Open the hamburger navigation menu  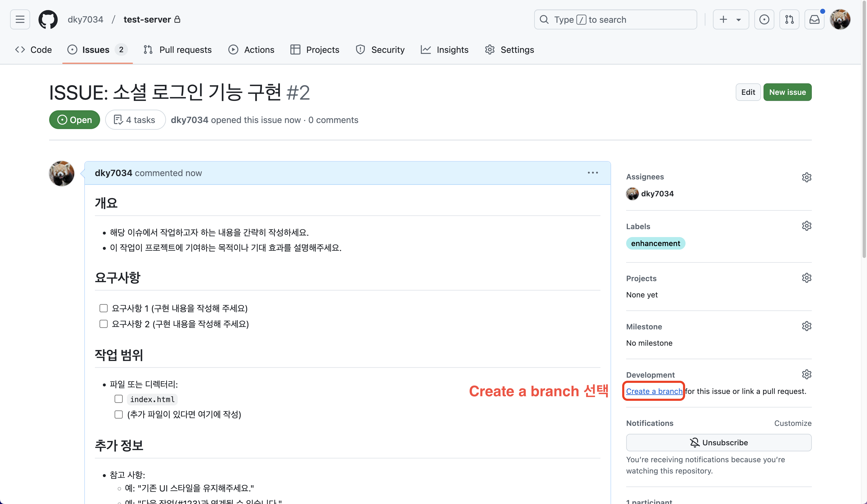[20, 20]
